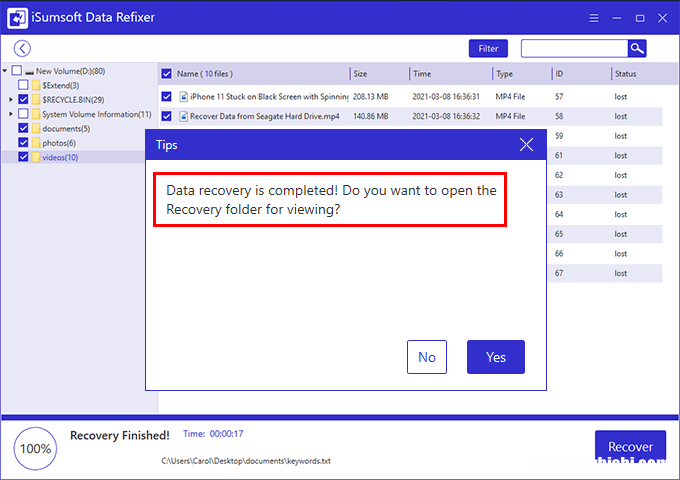
Task: Expand the System Volume Information node
Action: (x=11, y=114)
